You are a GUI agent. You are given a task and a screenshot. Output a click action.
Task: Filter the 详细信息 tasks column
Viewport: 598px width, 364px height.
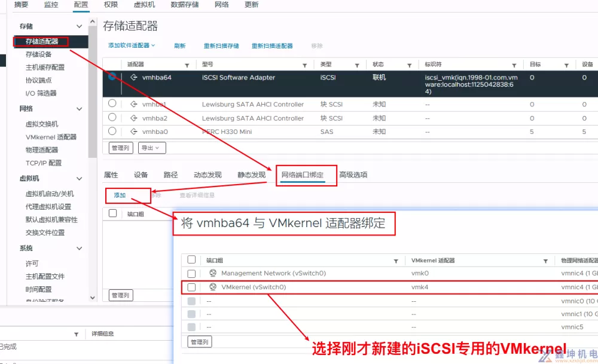77,334
